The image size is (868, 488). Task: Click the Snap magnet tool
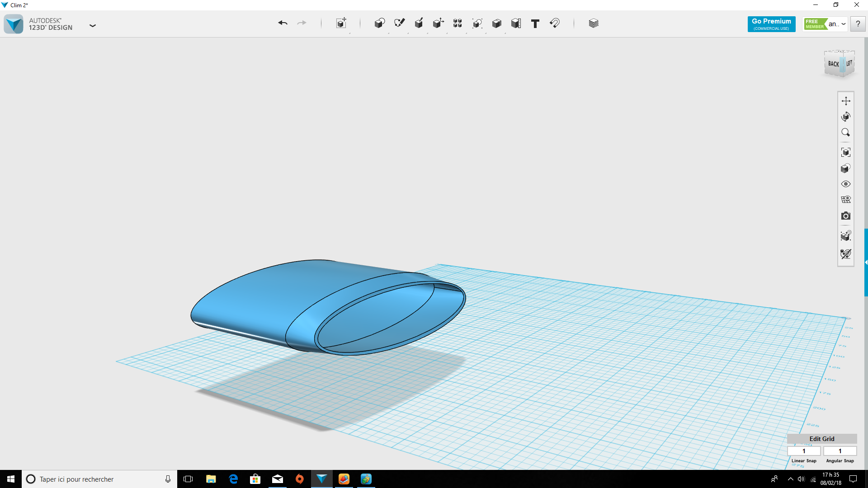tap(555, 23)
